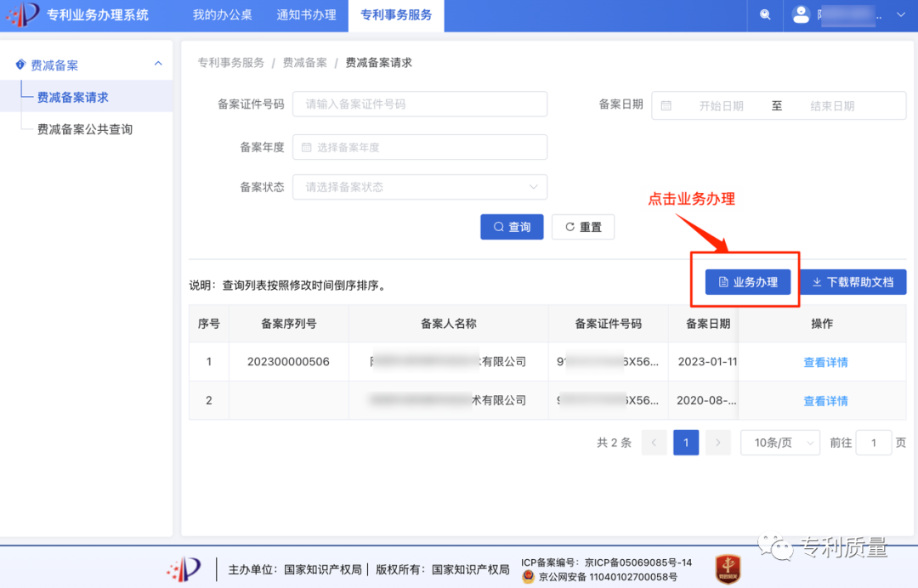Click the calendar icon in 备案年度 field
The image size is (918, 588).
point(308,146)
